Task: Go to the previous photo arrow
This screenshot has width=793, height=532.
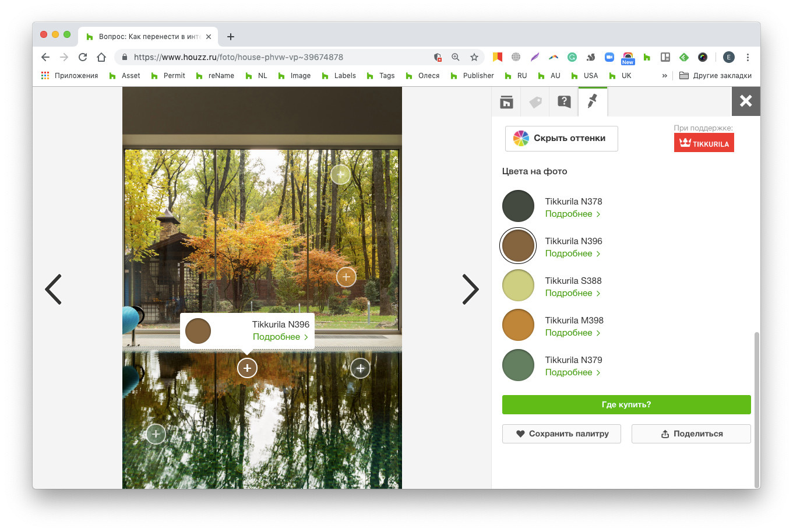Action: (54, 289)
